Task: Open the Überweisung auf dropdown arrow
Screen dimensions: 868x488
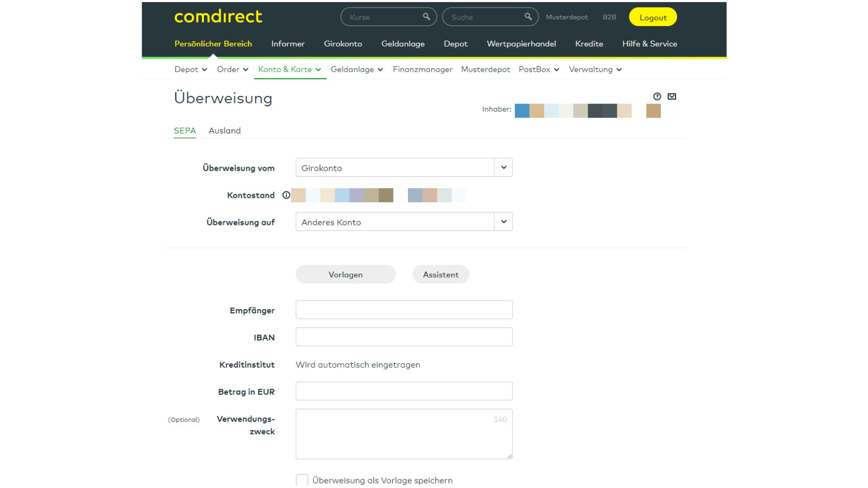Action: pos(503,222)
